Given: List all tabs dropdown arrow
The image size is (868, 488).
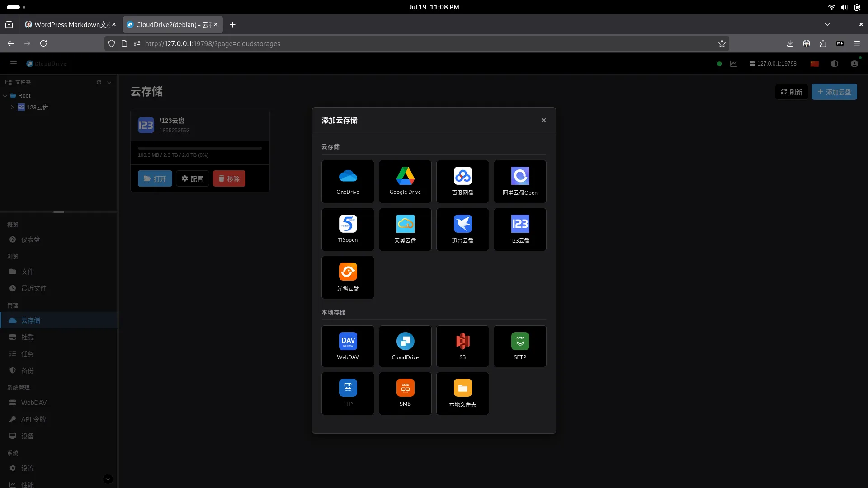Looking at the screenshot, I should 827,24.
